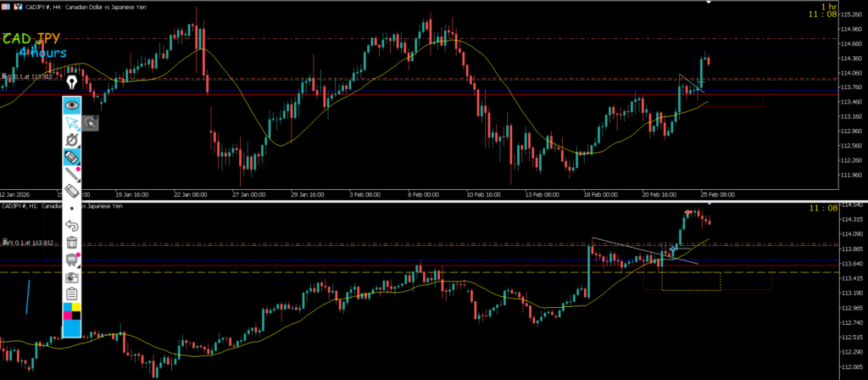Select the eraser tool

click(x=72, y=192)
